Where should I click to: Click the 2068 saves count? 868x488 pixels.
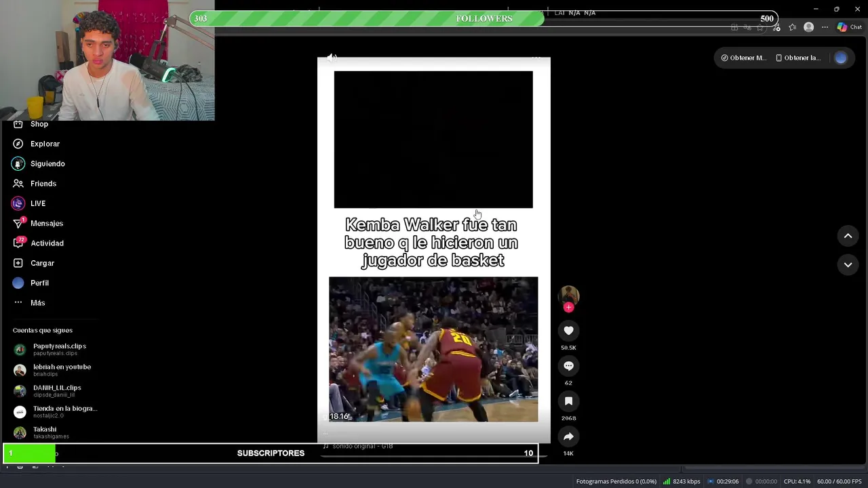pos(568,418)
